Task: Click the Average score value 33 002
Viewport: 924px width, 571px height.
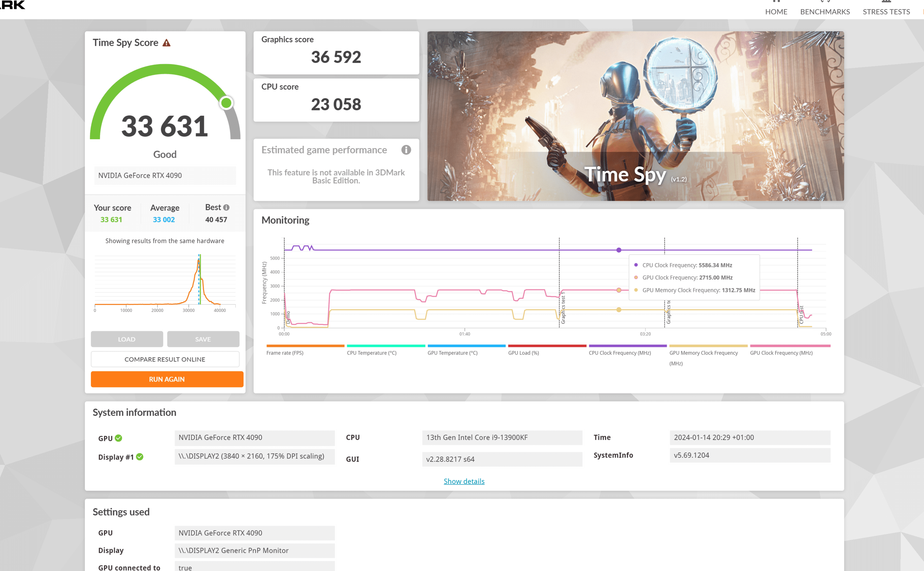Action: click(x=164, y=220)
